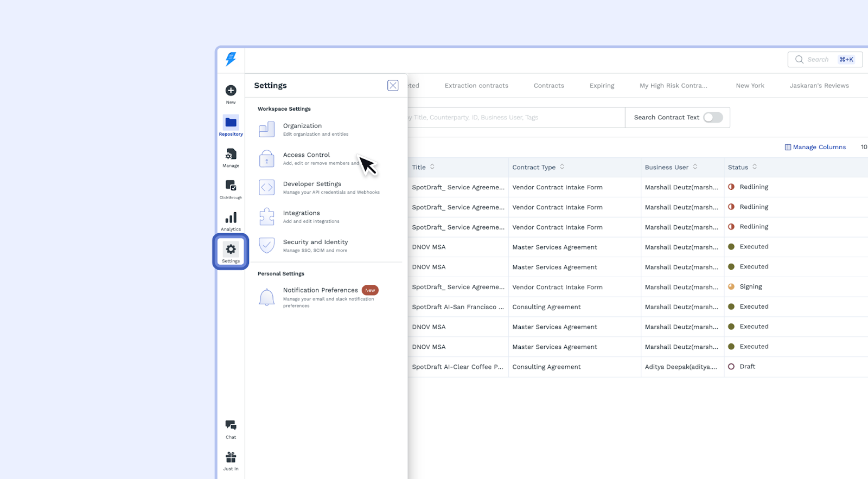Screen dimensions: 868x479
Task: Switch to the Extraction contracts tab
Action: (476, 86)
